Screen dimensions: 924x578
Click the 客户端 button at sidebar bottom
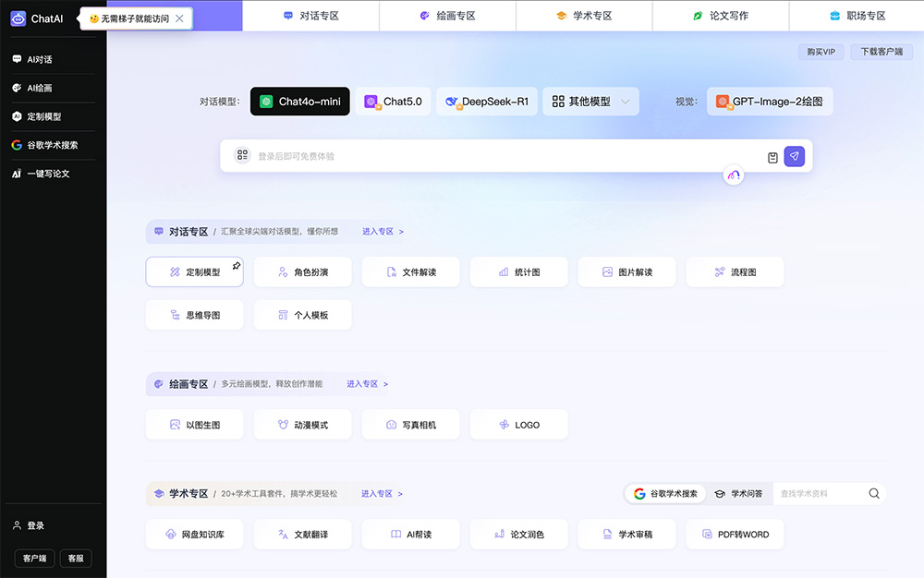pyautogui.click(x=35, y=559)
